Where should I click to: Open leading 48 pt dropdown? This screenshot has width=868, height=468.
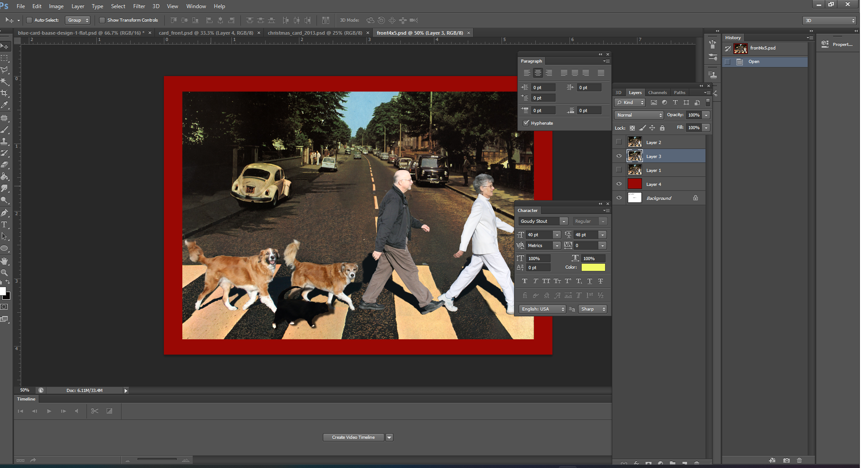[x=603, y=235]
